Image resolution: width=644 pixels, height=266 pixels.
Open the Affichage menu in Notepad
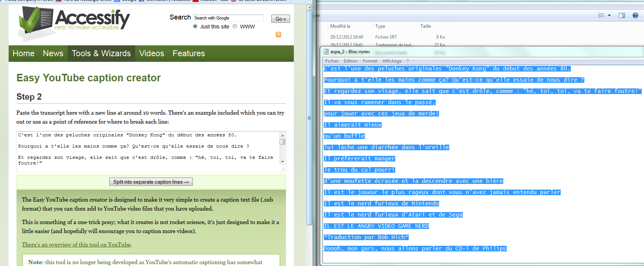click(392, 61)
